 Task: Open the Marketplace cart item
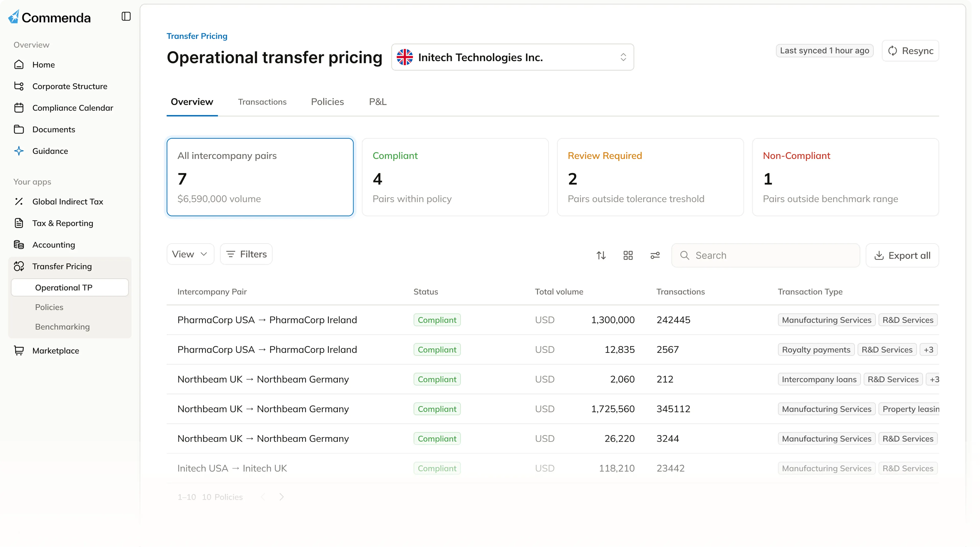56,351
